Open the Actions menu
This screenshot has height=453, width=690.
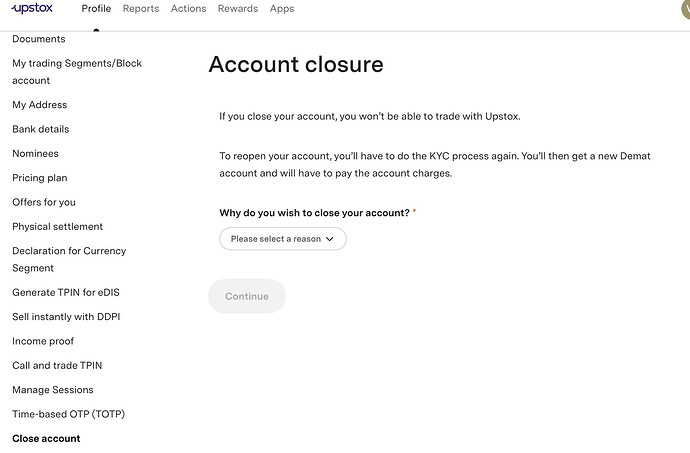point(188,9)
